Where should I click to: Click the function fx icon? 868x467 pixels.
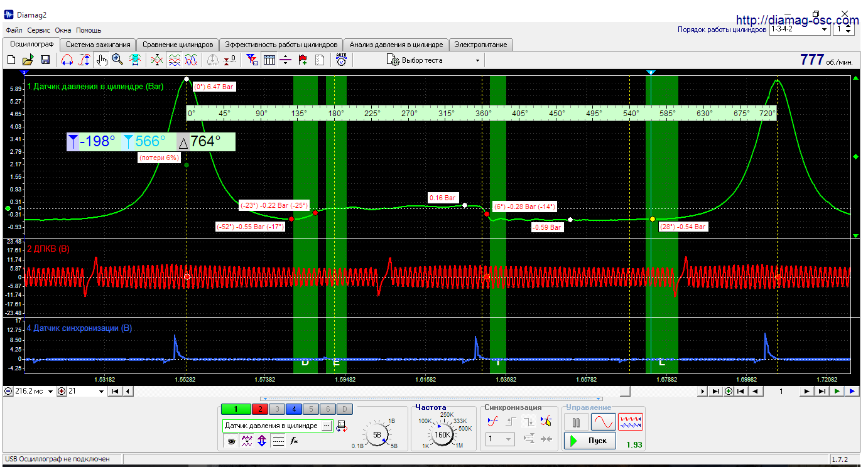pyautogui.click(x=294, y=441)
